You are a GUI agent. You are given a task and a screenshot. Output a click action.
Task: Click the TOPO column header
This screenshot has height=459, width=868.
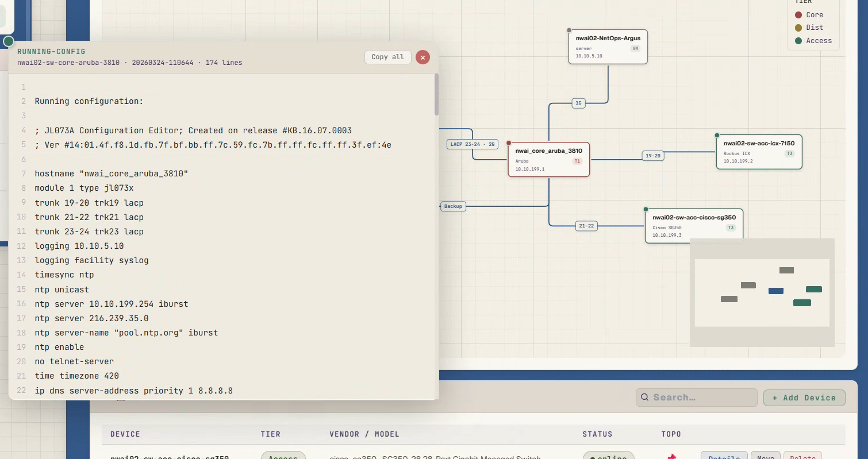pyautogui.click(x=671, y=434)
